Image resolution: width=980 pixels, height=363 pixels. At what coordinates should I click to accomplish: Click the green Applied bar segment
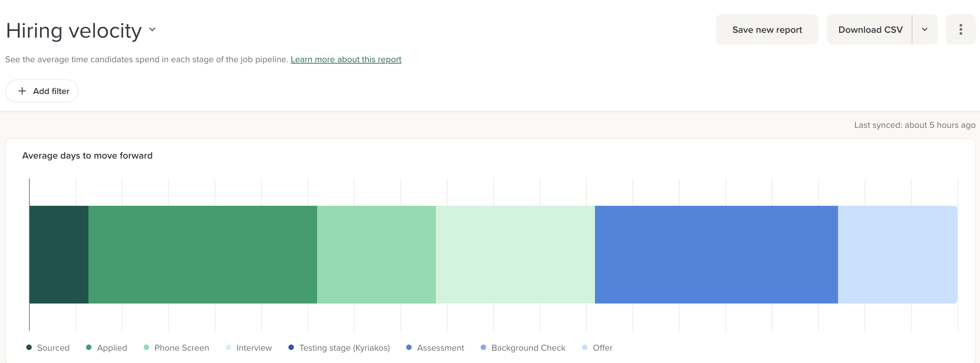[202, 254]
